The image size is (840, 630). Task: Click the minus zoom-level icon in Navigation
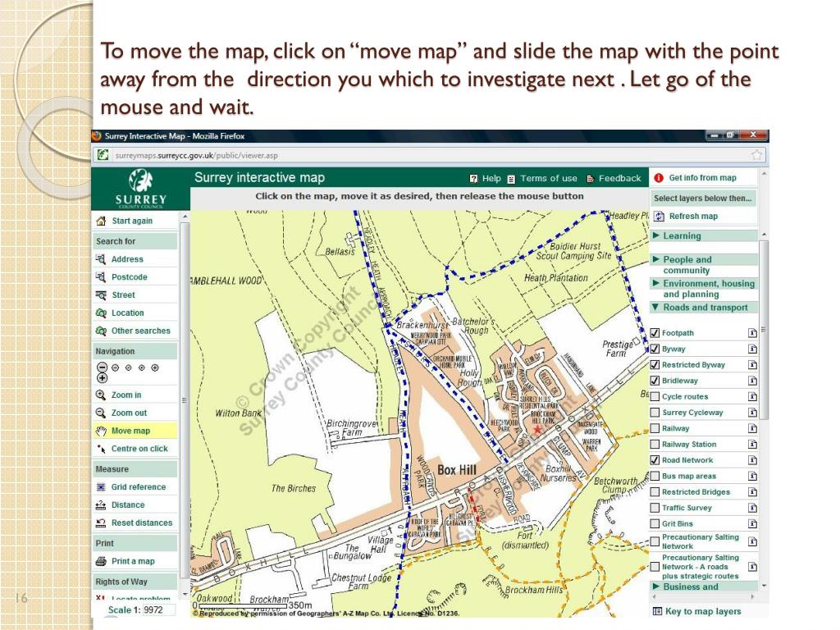[x=103, y=367]
